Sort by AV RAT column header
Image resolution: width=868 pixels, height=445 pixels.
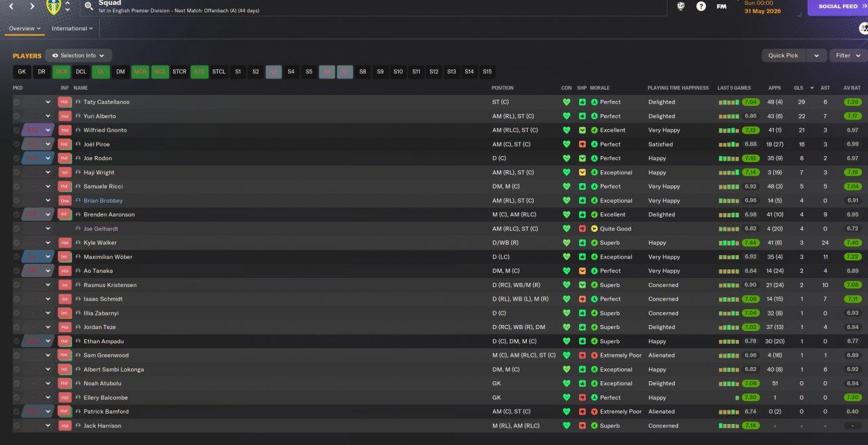pos(852,88)
